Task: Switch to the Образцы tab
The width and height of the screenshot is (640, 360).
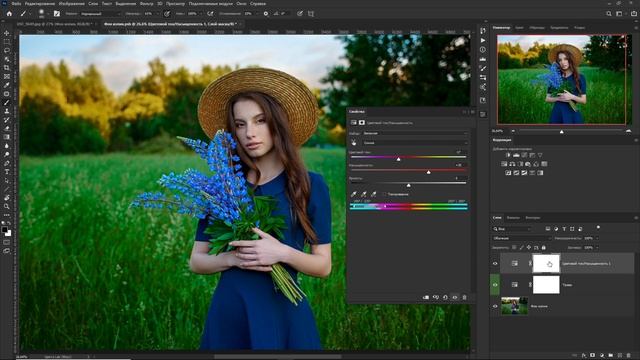Action: coord(537,28)
